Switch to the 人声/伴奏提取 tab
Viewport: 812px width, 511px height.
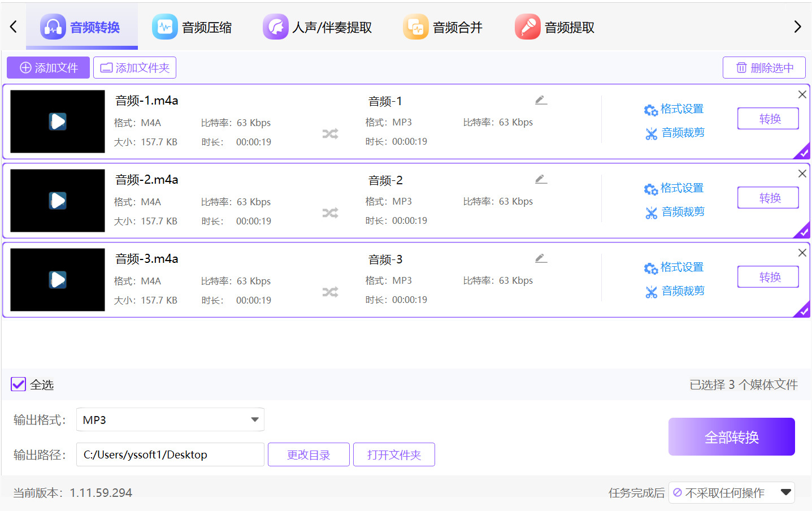click(x=317, y=27)
